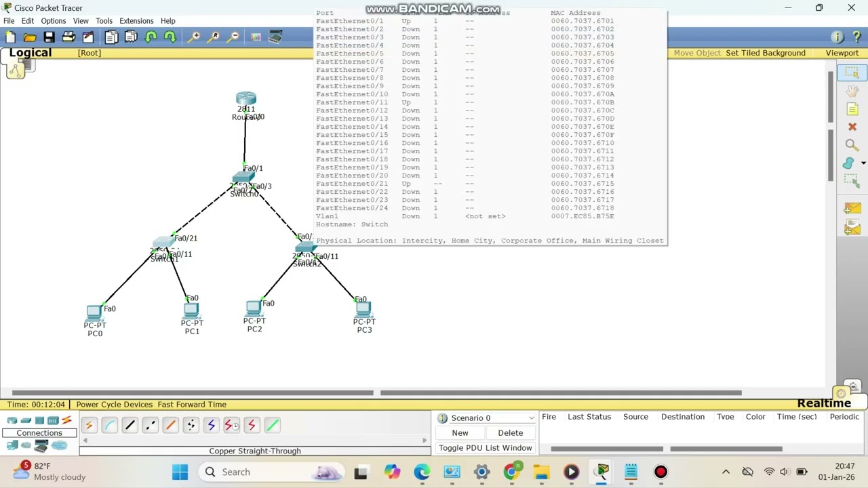Viewport: 868px width, 488px height.
Task: Redo with the green right arrow
Action: (170, 37)
